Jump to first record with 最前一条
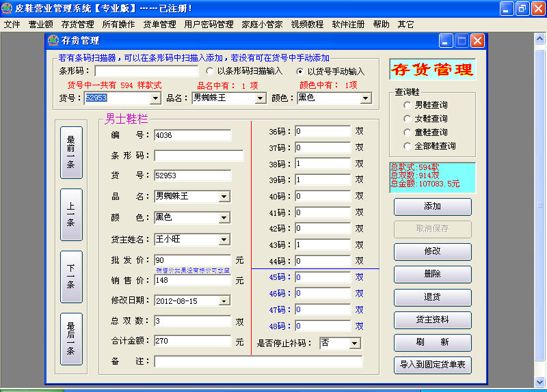 (71, 152)
